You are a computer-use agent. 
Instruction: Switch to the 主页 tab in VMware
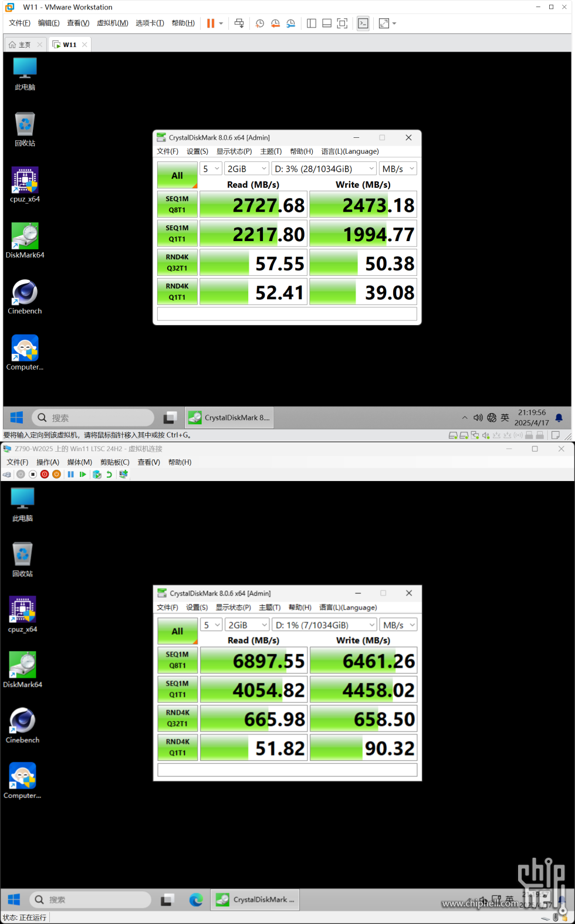[x=26, y=45]
